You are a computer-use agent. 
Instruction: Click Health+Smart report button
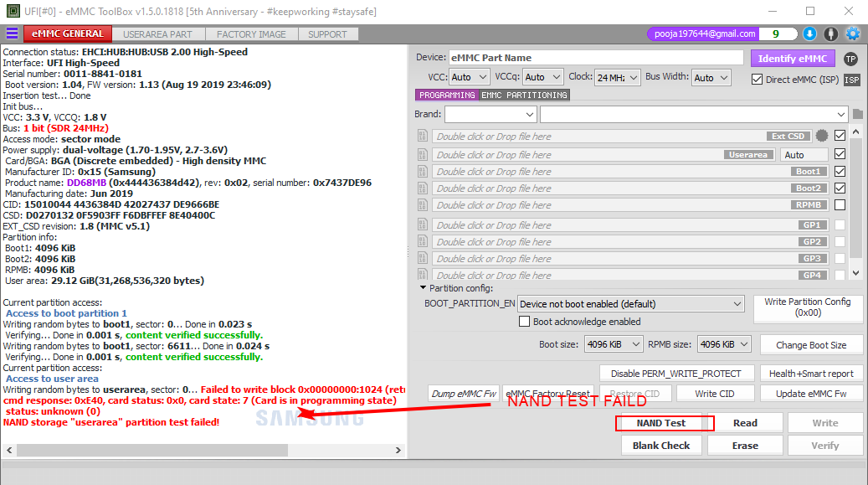pos(811,374)
